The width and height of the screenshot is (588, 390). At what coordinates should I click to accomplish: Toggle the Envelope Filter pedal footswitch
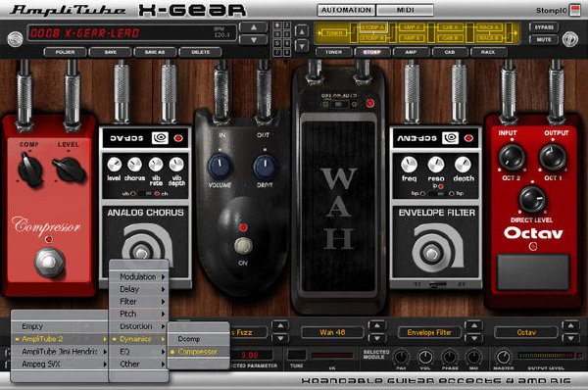pos(431,253)
